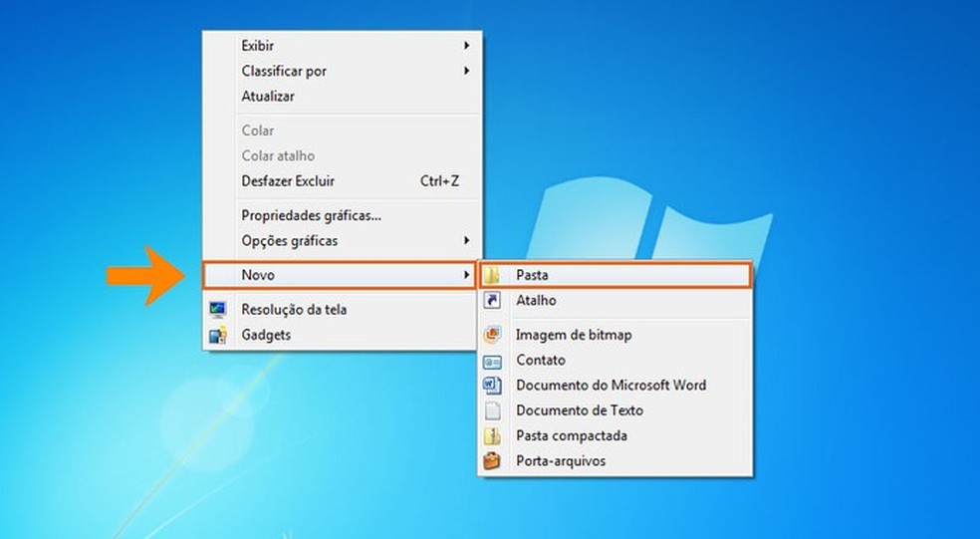The image size is (980, 539).
Task: Create a new Porta-arquivos
Action: tap(615, 461)
